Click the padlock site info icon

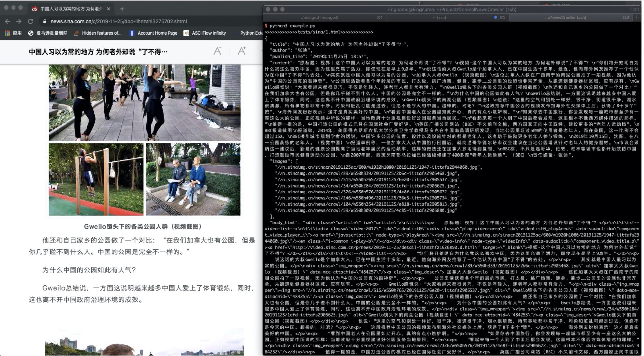coord(45,21)
